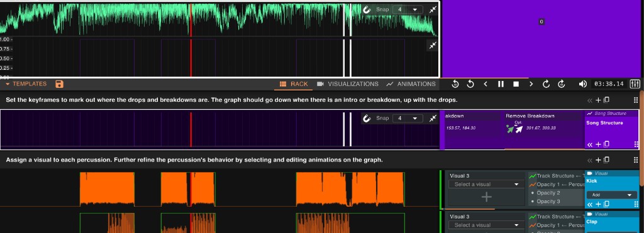Click the camera Visual icon on the Clap module
The height and width of the screenshot is (233, 644).
[x=589, y=214]
